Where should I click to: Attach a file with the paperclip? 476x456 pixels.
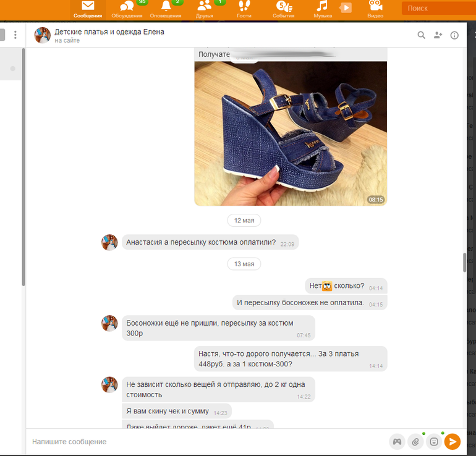pyautogui.click(x=416, y=442)
